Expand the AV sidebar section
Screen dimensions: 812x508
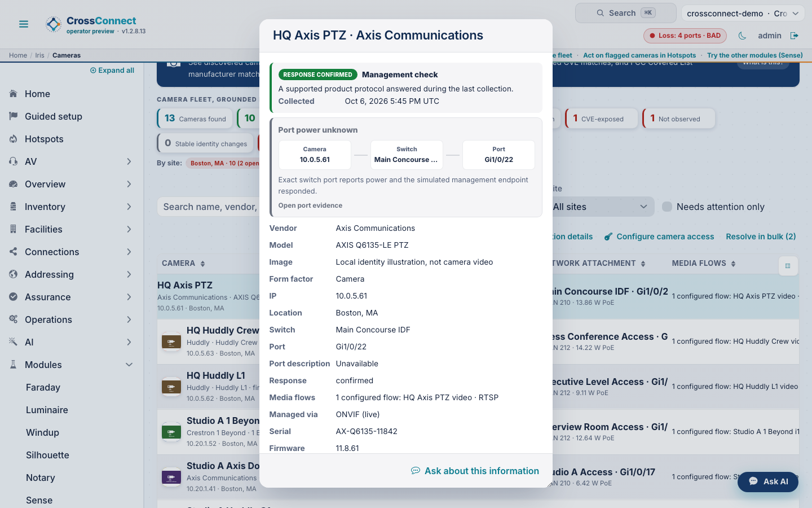(129, 161)
